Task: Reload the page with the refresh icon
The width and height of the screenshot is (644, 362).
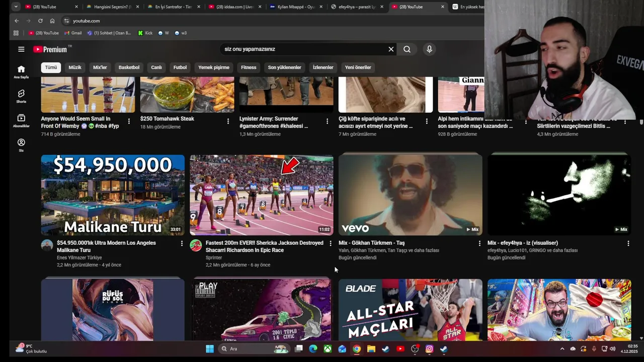Action: pyautogui.click(x=40, y=21)
